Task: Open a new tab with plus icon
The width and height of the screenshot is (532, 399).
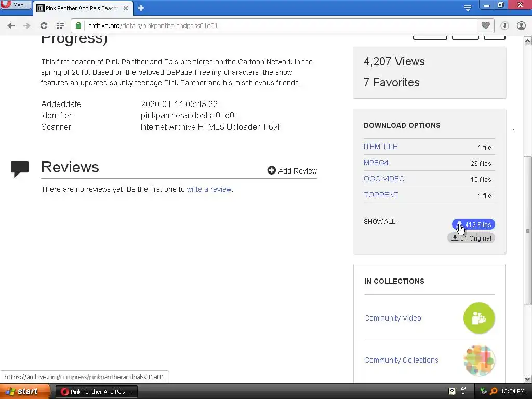Action: [x=141, y=8]
